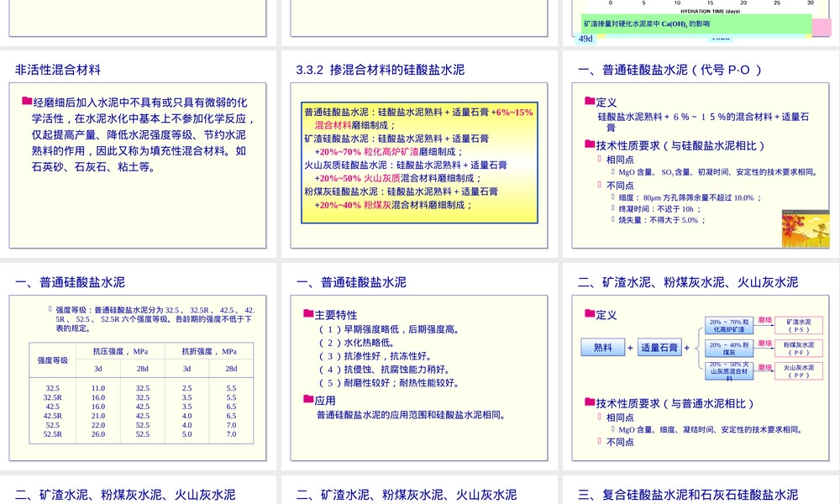Click the pink square beside the green caption
This screenshot has height=504, width=840.
[x=822, y=28]
